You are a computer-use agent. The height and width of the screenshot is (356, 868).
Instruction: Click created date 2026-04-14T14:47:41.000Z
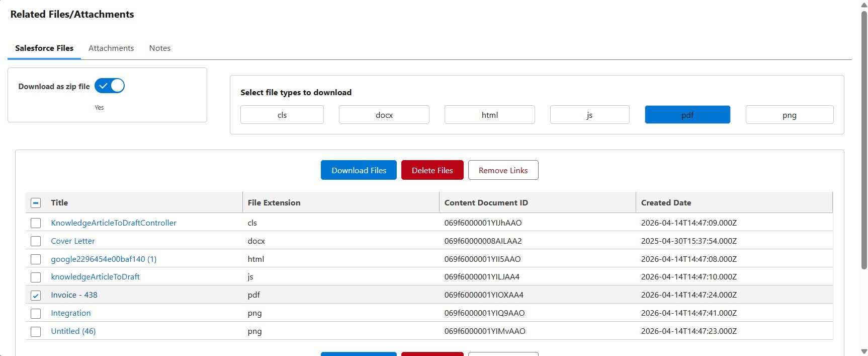pyautogui.click(x=689, y=313)
